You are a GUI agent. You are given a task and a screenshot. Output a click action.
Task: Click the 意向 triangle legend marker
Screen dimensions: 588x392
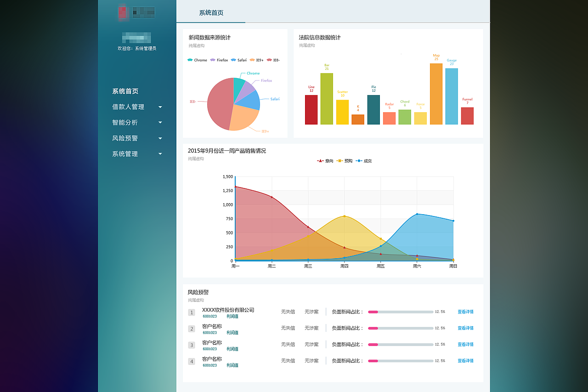tap(320, 160)
